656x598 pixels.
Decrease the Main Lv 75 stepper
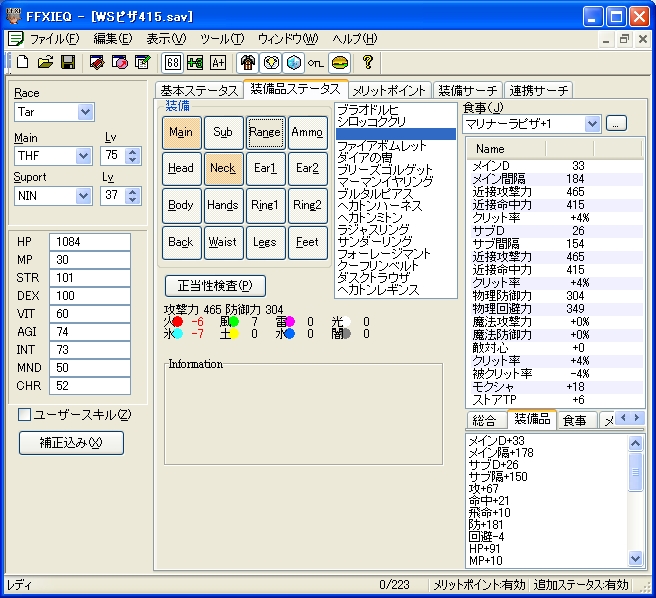133,160
